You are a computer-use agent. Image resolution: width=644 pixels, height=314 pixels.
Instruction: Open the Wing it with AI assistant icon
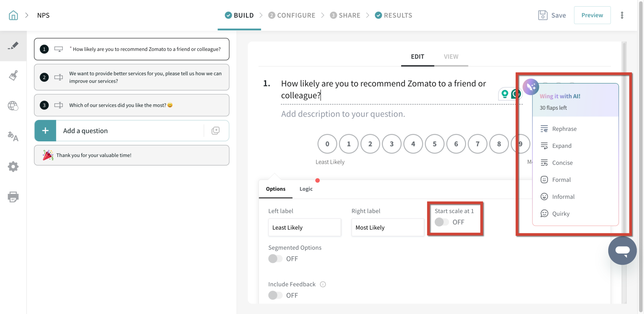(x=531, y=87)
